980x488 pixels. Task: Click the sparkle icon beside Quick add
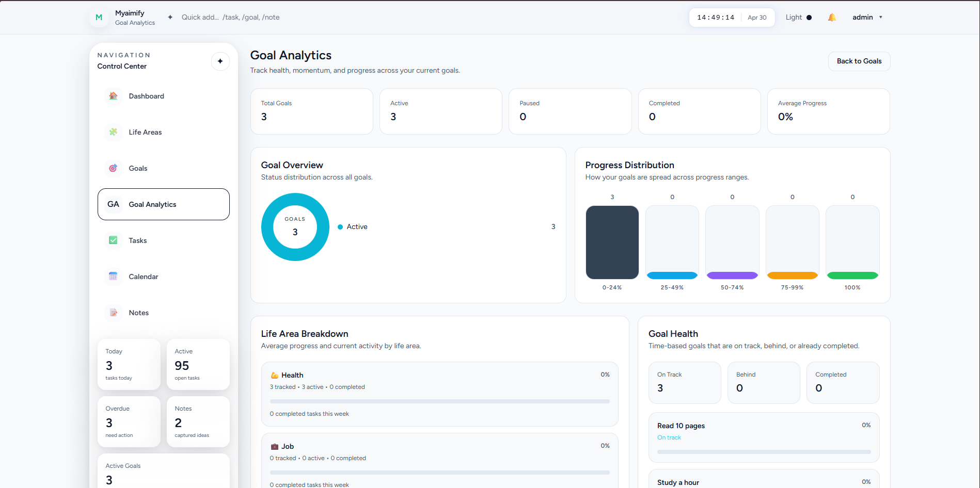(x=170, y=17)
